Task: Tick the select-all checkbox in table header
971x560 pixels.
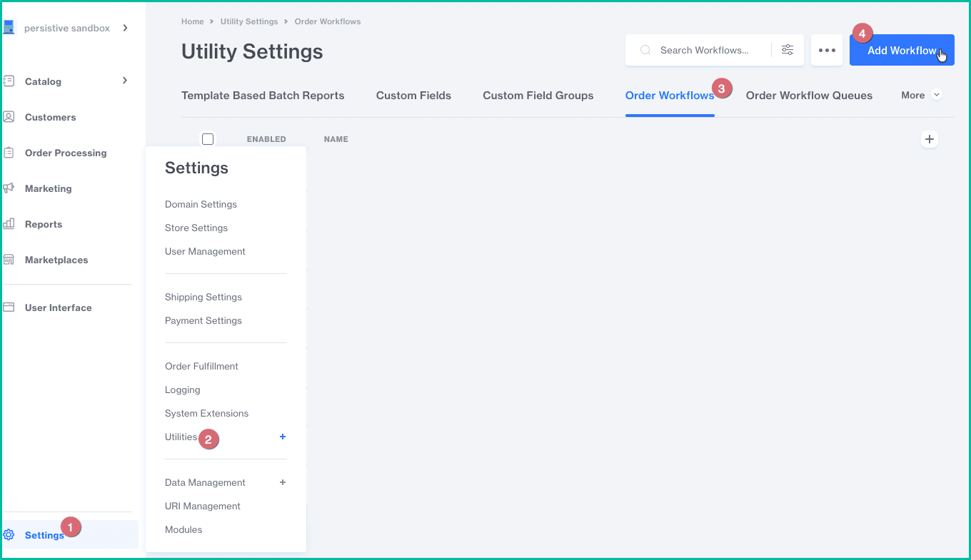Action: 208,139
